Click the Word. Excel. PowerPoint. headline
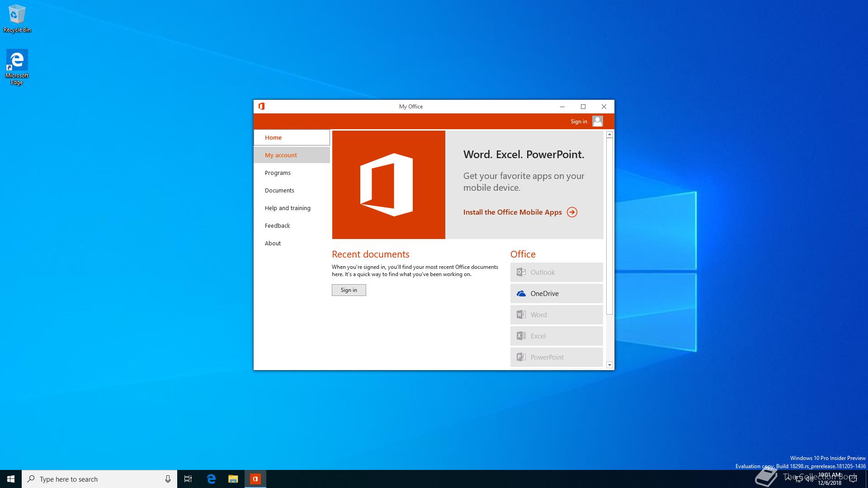Image resolution: width=868 pixels, height=488 pixels. pos(524,155)
